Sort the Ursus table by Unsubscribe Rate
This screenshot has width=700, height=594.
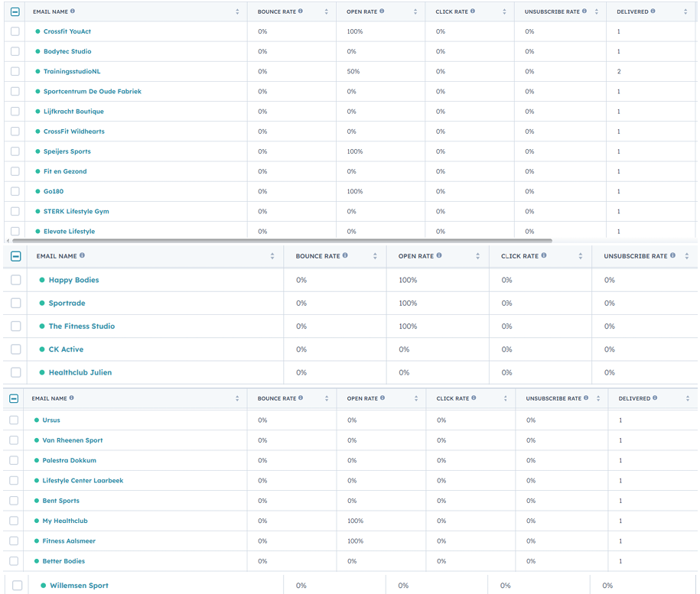pos(598,399)
